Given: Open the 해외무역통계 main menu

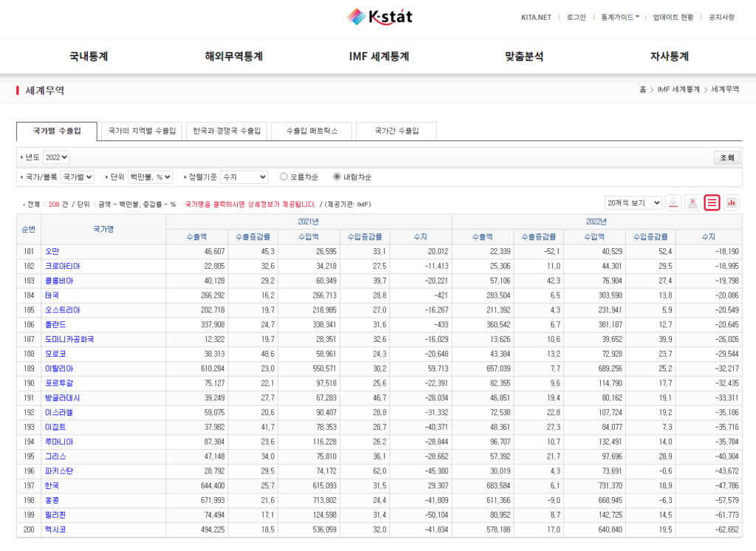Looking at the screenshot, I should (x=234, y=56).
